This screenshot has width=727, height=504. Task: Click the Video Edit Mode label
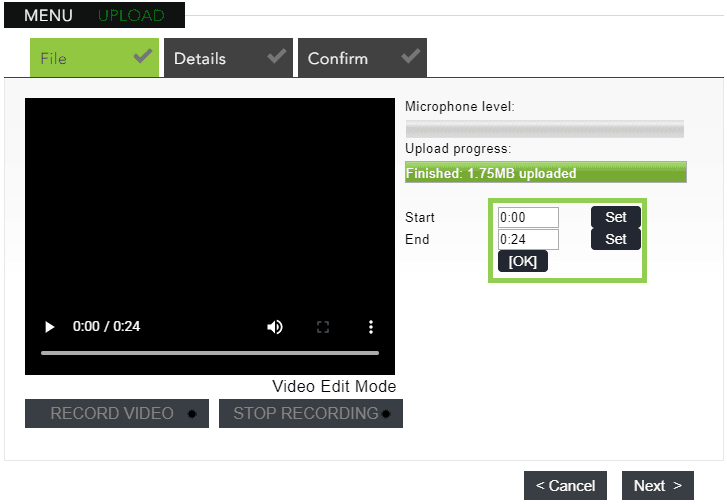(x=334, y=386)
